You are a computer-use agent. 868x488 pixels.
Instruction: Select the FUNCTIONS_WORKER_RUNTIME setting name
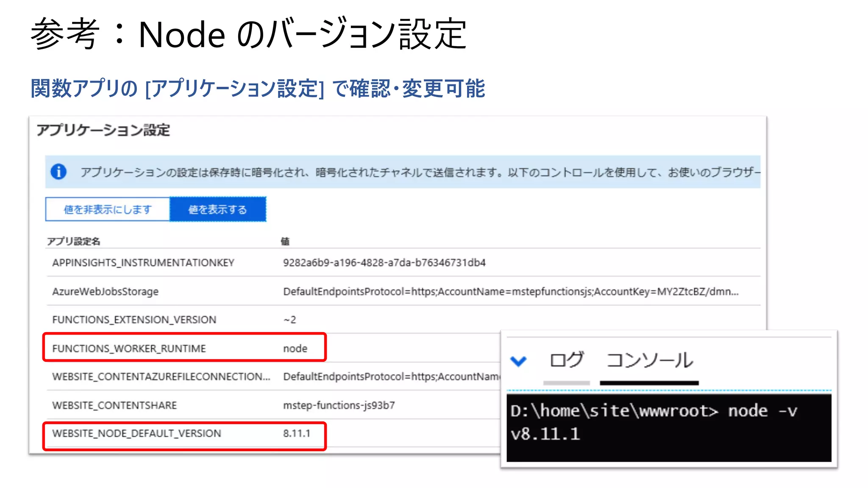tap(129, 348)
